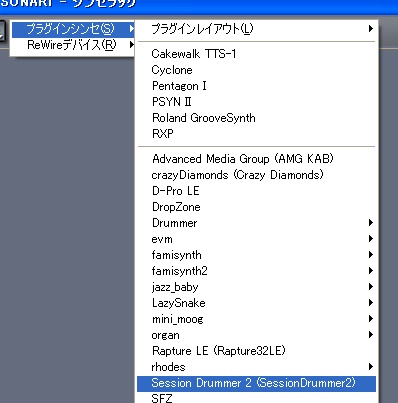Click the evm menu entry text
Image resolution: width=398 pixels, height=403 pixels.
(162, 239)
